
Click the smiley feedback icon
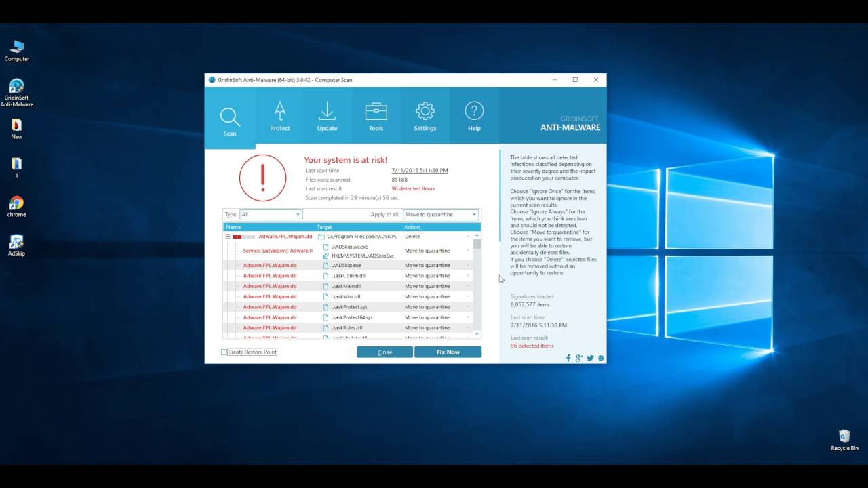[x=601, y=358]
